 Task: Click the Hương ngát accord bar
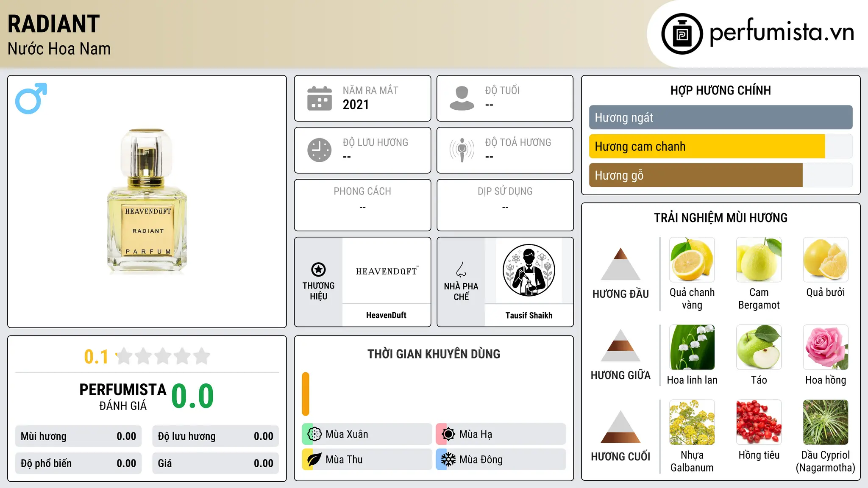coord(721,117)
